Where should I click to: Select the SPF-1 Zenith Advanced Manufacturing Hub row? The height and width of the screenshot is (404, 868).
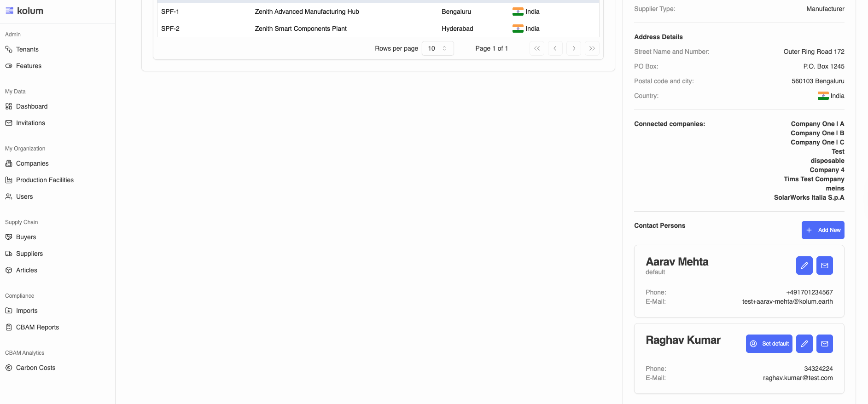point(307,12)
